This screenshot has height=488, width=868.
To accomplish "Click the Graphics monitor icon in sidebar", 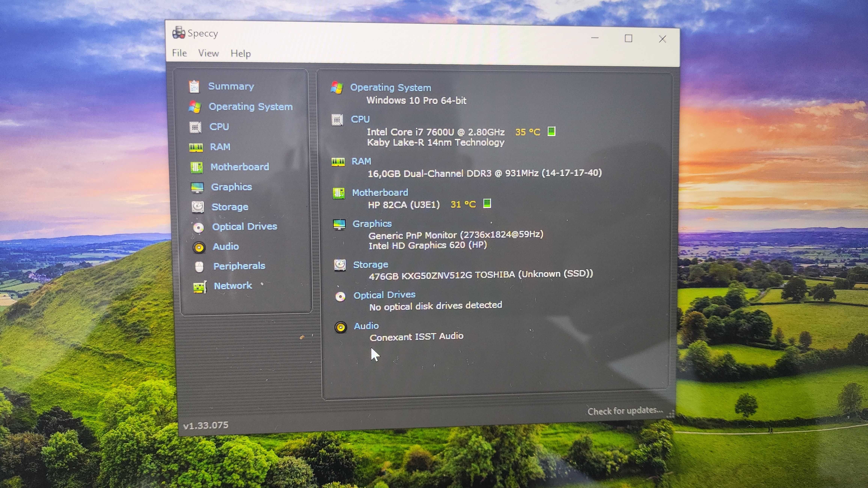I will click(x=197, y=187).
